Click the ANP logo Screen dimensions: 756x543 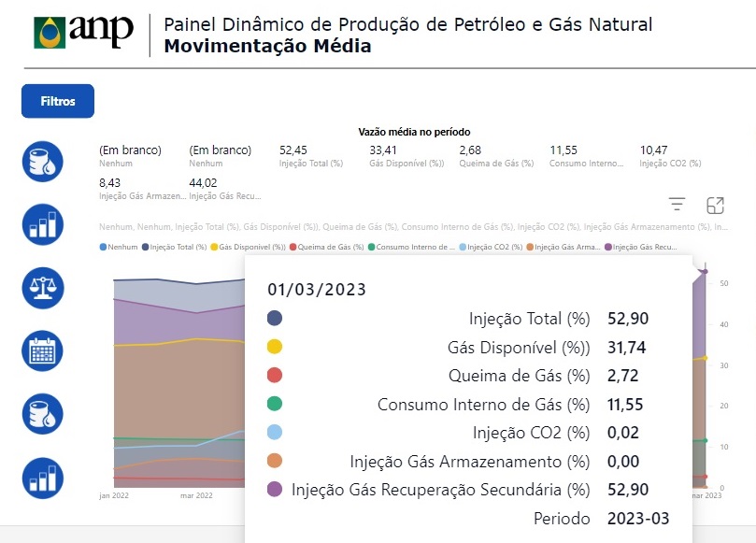pyautogui.click(x=83, y=32)
